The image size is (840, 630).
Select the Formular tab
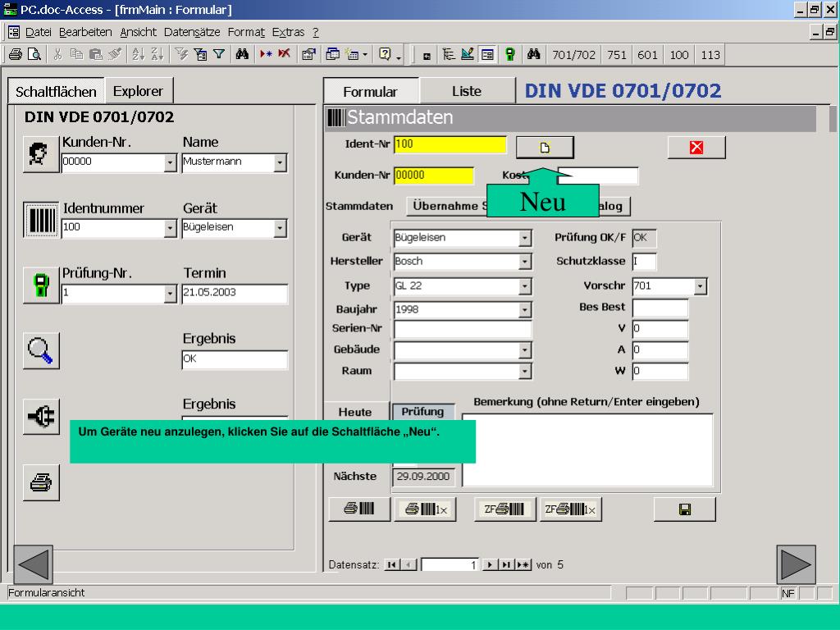coord(371,92)
